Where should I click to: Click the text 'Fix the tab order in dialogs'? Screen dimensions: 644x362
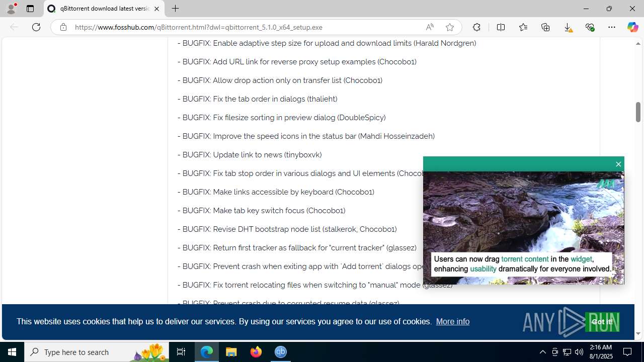[x=259, y=99]
